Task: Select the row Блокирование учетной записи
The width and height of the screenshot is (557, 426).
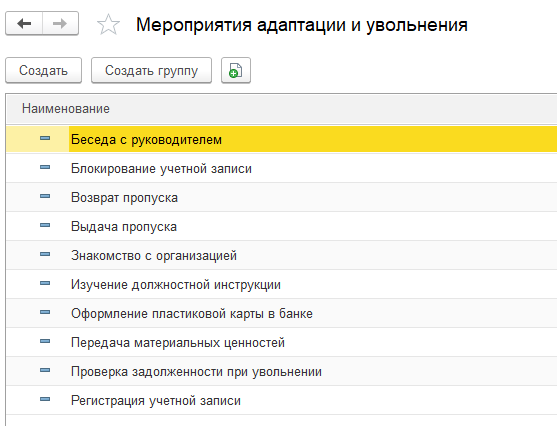Action: click(281, 168)
